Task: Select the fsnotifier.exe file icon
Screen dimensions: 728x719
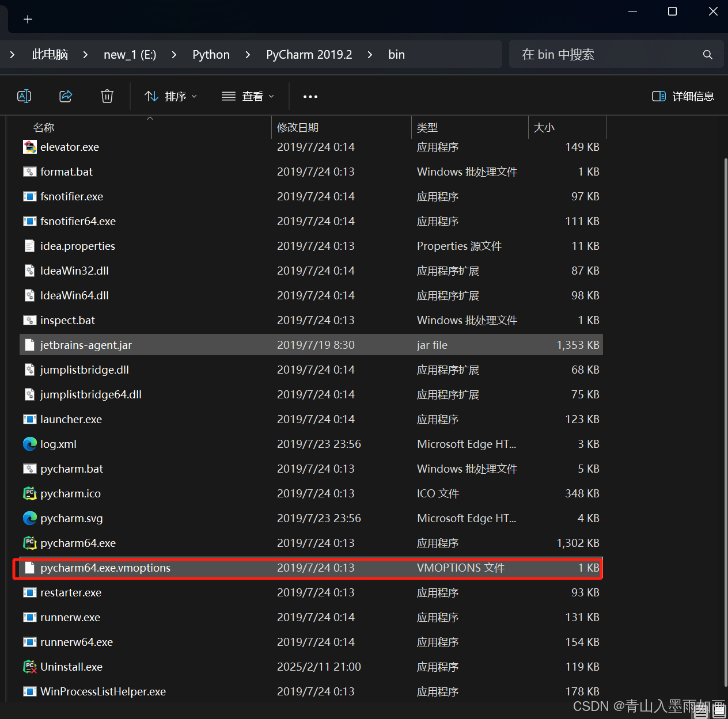Action: click(x=30, y=196)
